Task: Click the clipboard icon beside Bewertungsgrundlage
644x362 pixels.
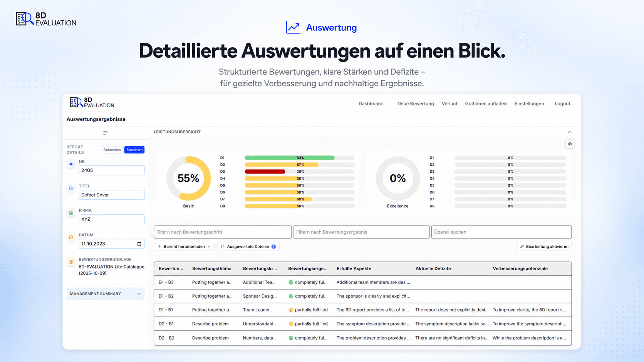Action: click(71, 262)
